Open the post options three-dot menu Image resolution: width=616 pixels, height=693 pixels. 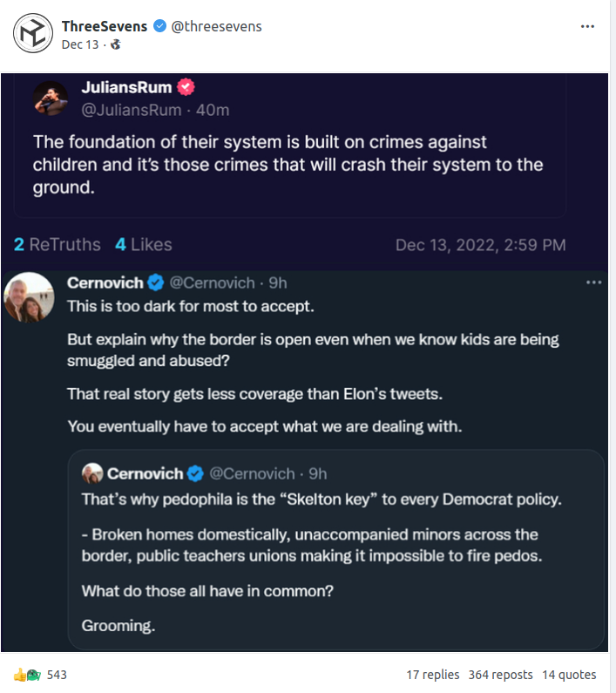588,26
